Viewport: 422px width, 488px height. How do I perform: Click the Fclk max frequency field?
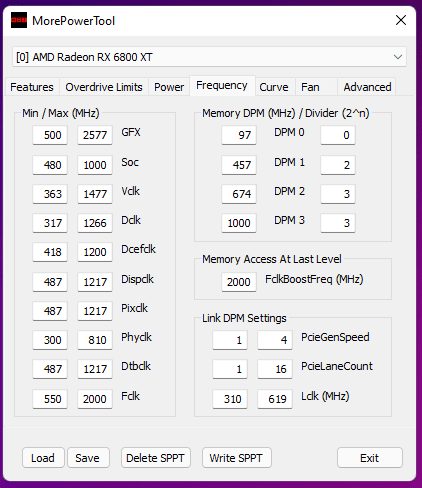[x=95, y=399]
